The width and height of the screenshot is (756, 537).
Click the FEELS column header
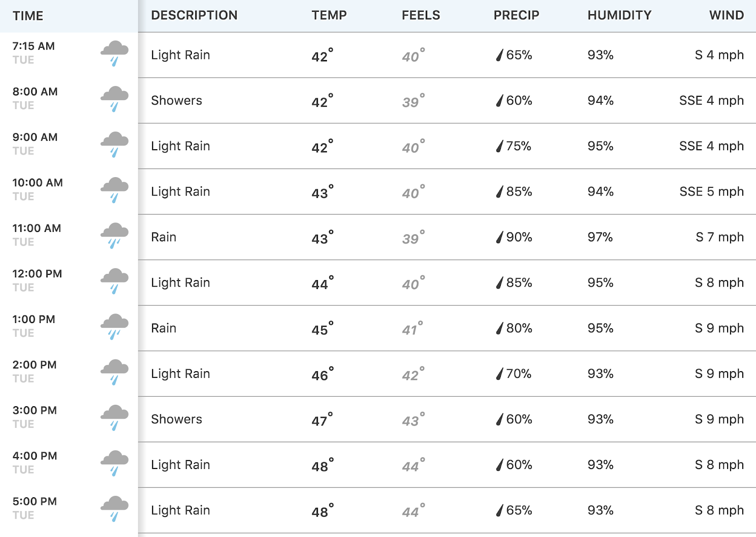421,15
